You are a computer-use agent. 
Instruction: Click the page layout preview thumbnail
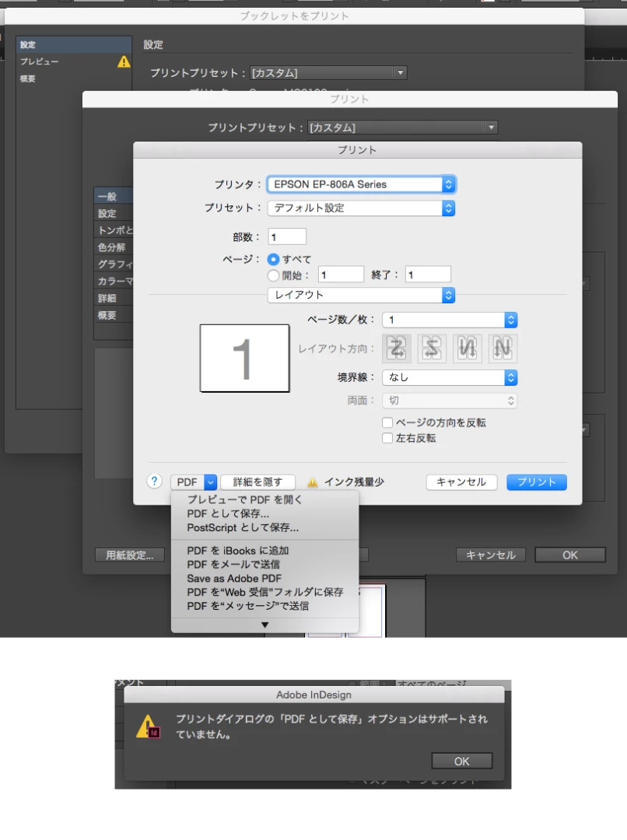point(244,358)
